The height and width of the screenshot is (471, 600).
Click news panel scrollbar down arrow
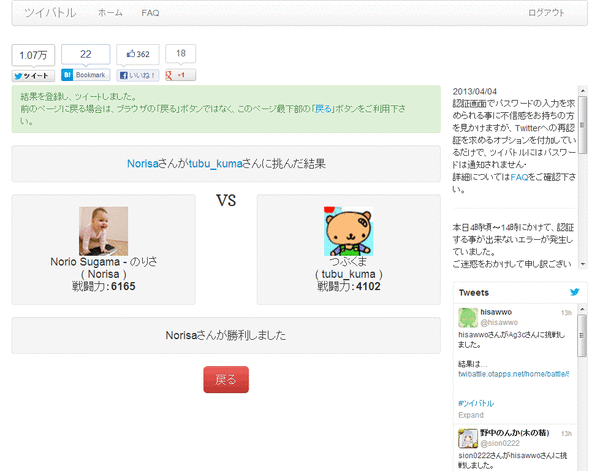(x=582, y=264)
